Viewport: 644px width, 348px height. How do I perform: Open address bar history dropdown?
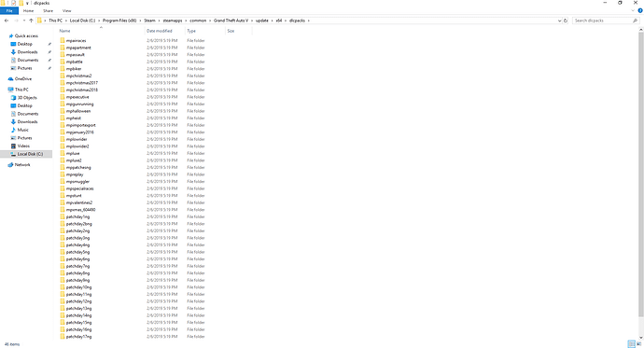click(x=559, y=21)
